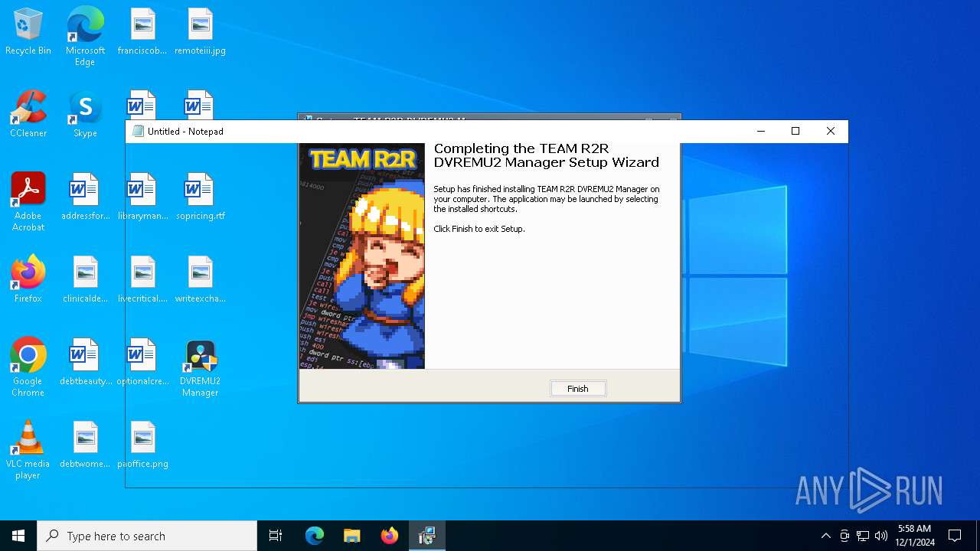
Task: Click Finish to exit Setup wizard
Action: click(x=578, y=389)
